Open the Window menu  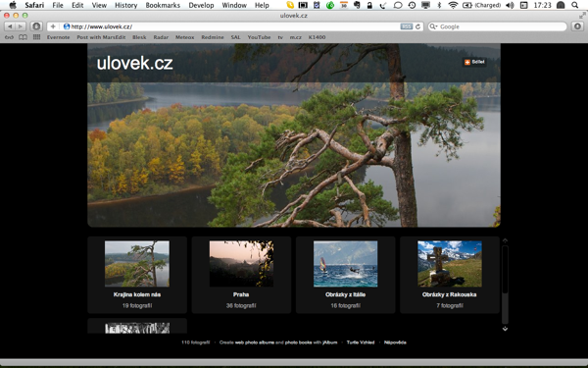(x=234, y=5)
